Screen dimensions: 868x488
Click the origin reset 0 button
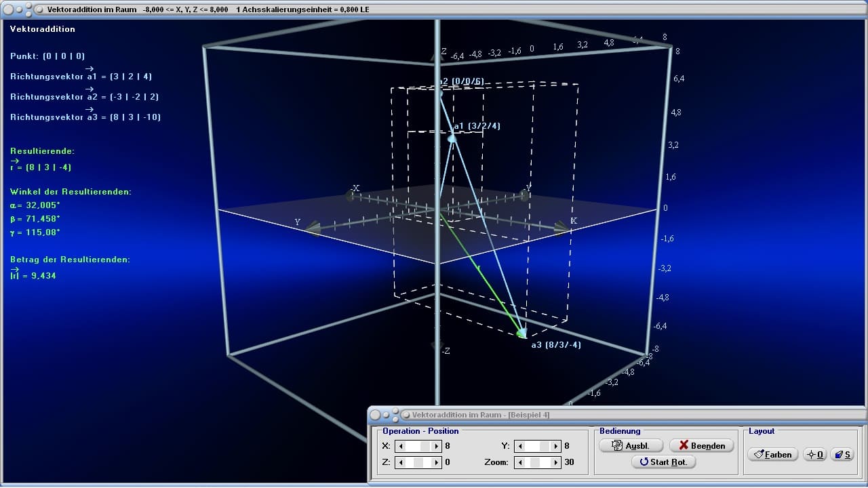(x=815, y=454)
